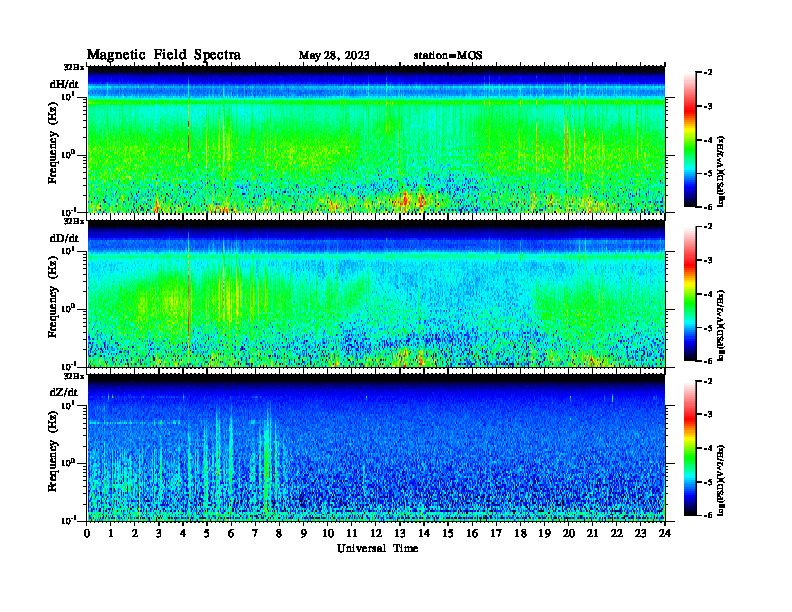Click hour "11" tick label on time axis
792x612 pixels.
click(x=352, y=534)
